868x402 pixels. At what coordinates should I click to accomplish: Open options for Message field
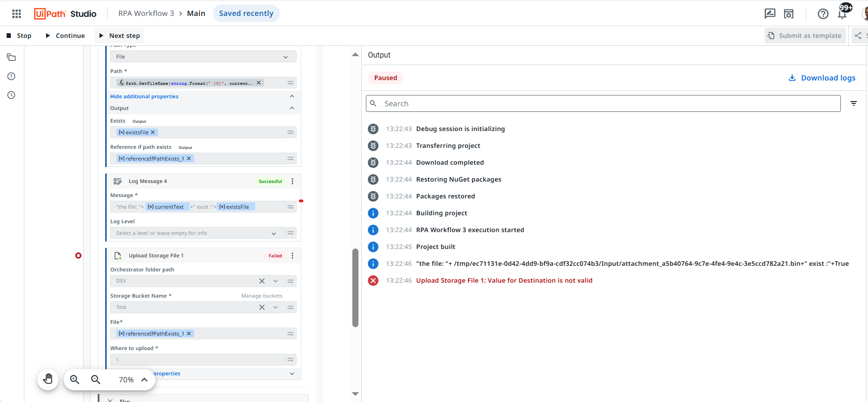(x=291, y=207)
